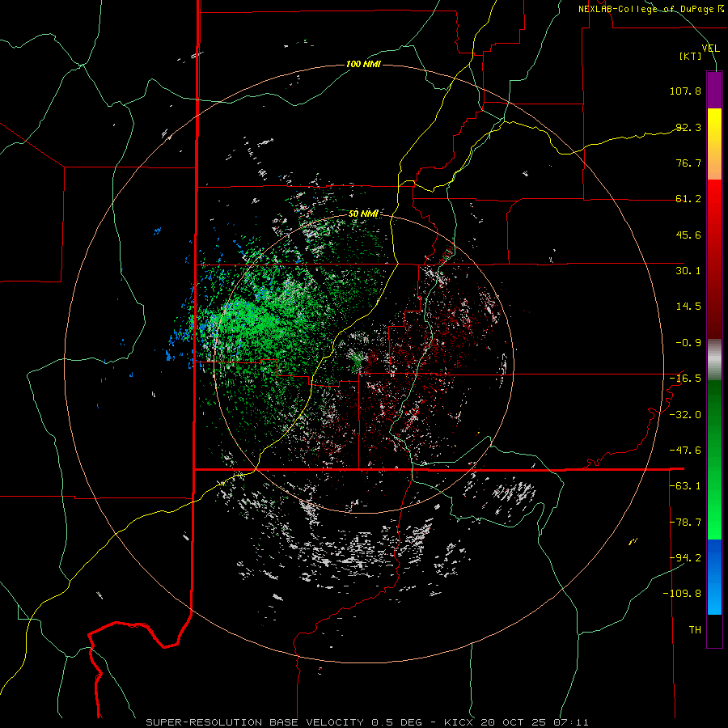Pick the green segment of the color bar
Screen dimensions: 728x728
pos(714,459)
